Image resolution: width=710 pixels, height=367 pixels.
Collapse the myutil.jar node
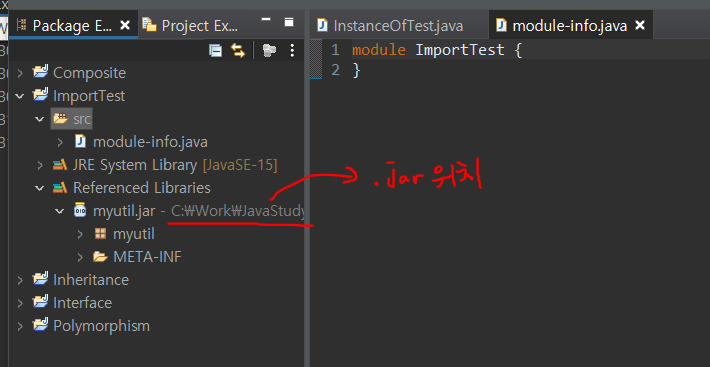coord(60,211)
